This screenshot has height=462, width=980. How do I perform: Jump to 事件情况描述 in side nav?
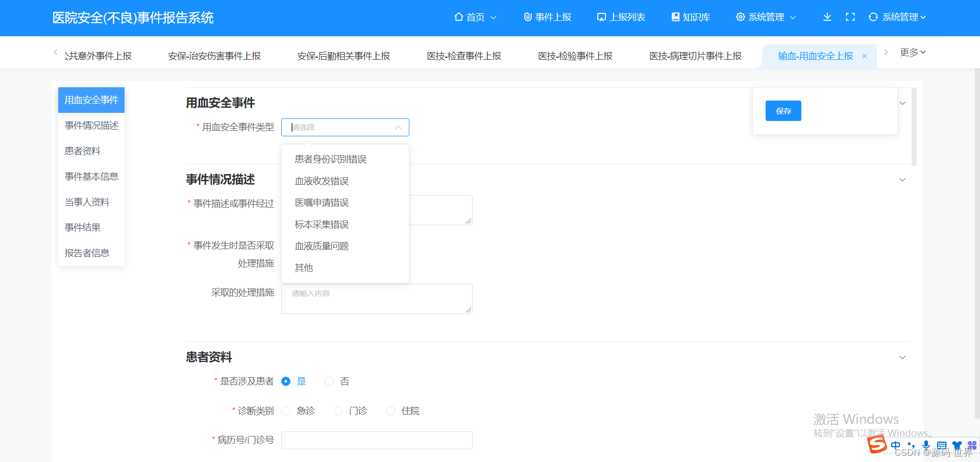tap(91, 126)
